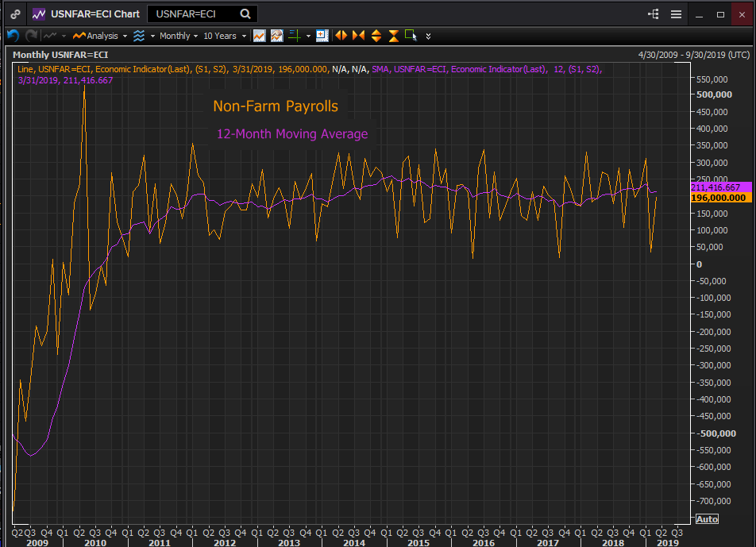The image size is (756, 547).
Task: Click the 500,000 y-axis label
Action: (x=715, y=94)
